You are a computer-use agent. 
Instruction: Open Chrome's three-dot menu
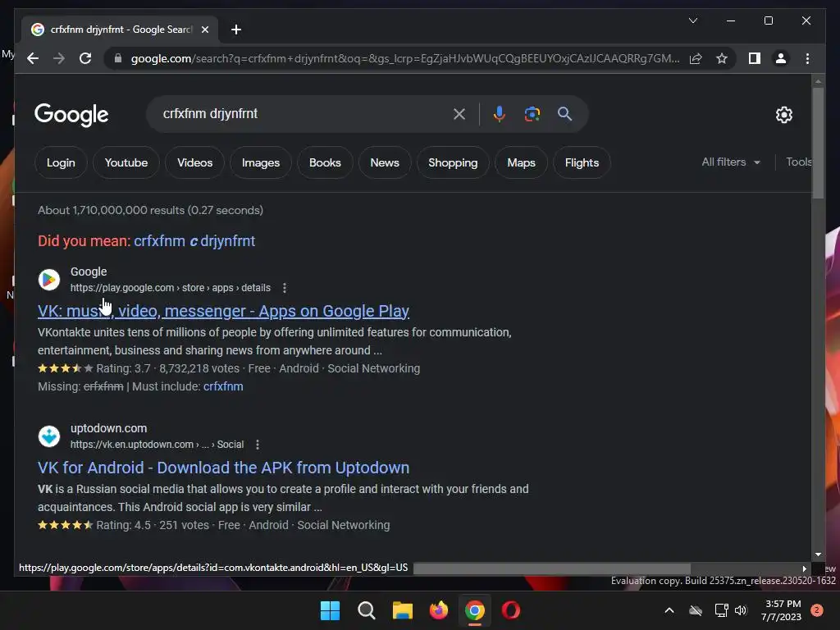807,58
